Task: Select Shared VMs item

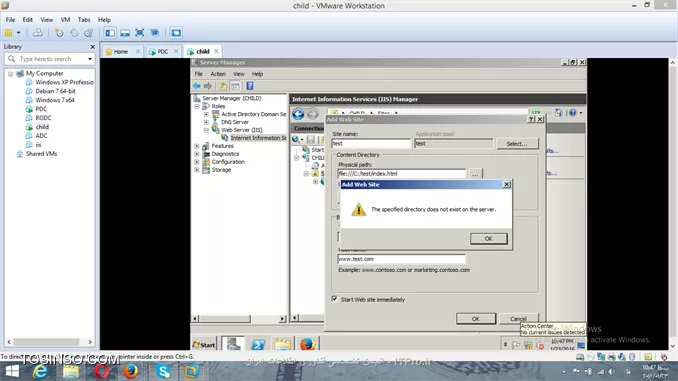Action: pyautogui.click(x=41, y=154)
